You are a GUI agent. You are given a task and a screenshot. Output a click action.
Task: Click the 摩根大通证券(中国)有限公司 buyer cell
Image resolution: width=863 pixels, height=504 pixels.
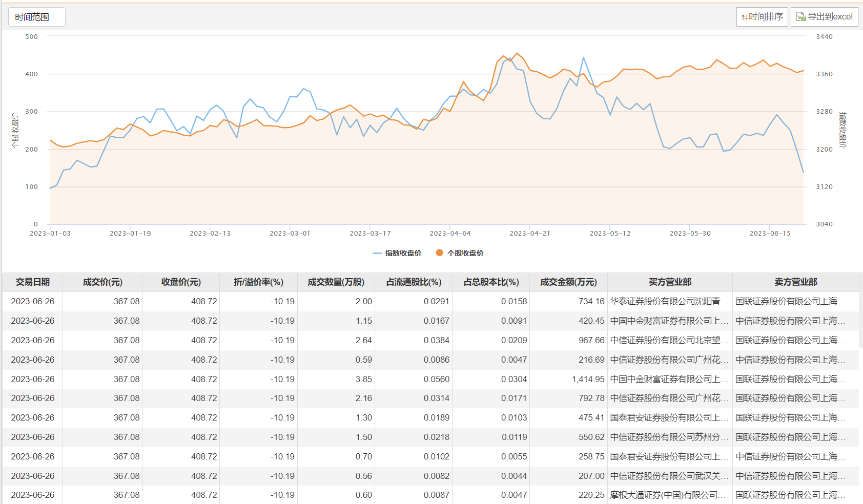point(668,495)
